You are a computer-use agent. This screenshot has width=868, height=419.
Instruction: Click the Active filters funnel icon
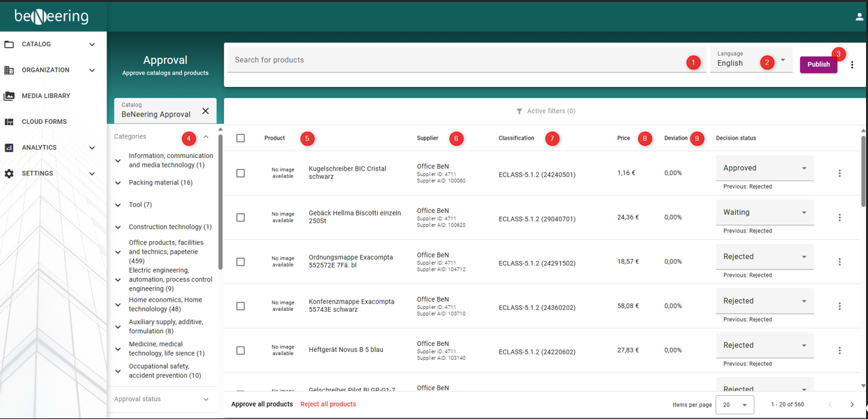tap(519, 111)
